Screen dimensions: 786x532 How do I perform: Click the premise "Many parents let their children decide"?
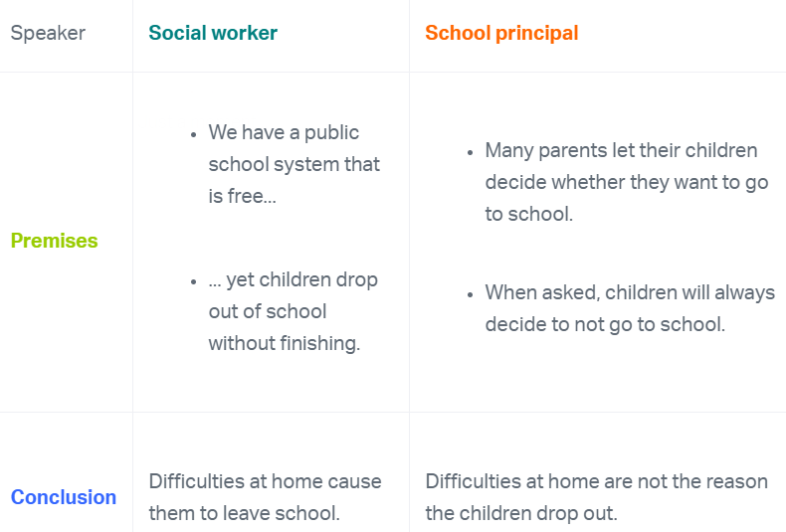click(x=621, y=182)
